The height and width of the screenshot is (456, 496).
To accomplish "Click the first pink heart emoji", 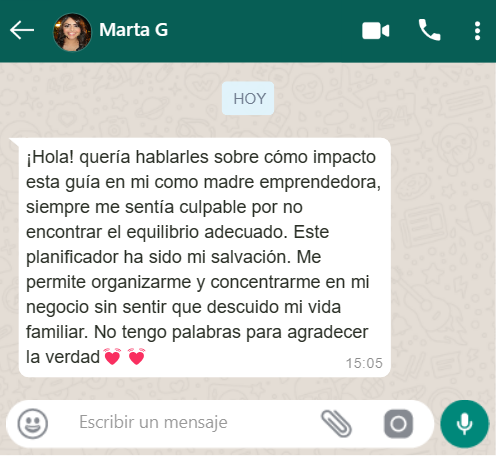I will pyautogui.click(x=112, y=356).
